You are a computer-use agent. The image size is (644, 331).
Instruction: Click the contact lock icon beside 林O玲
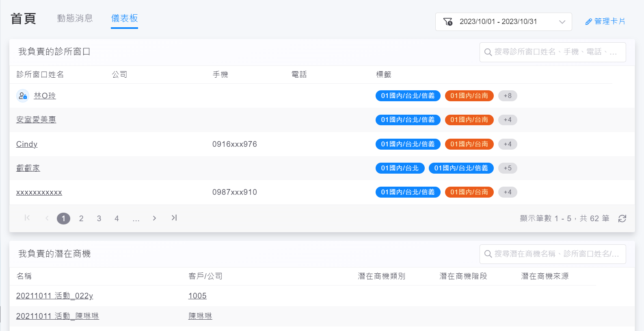point(23,96)
